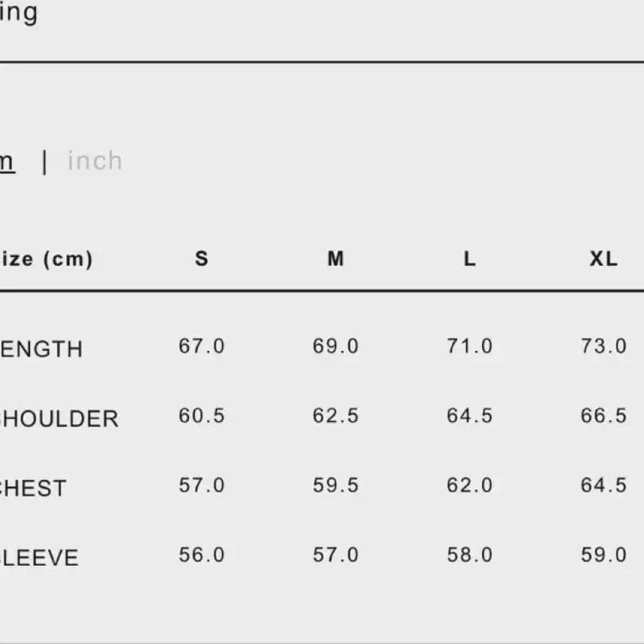This screenshot has height=644, width=644.
Task: Click the 60.5 shoulder value for S
Action: [x=201, y=415]
